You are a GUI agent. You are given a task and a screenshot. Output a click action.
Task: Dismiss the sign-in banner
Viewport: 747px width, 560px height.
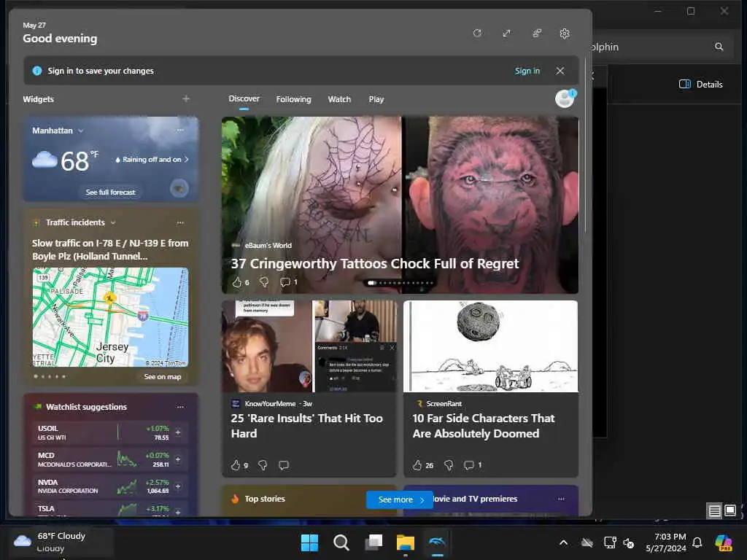[560, 71]
